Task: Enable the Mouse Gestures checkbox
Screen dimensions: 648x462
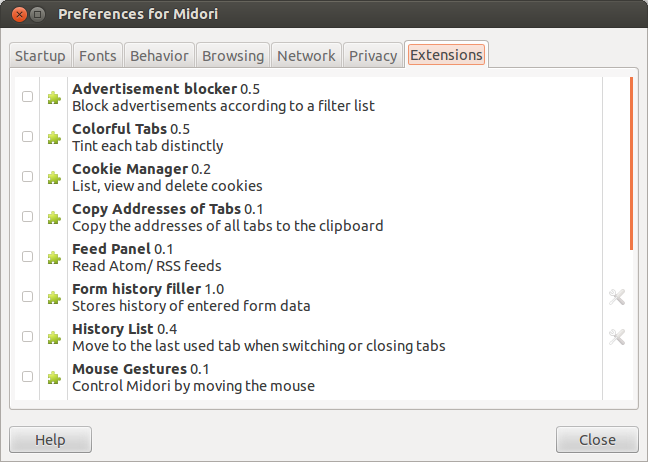Action: pyautogui.click(x=27, y=377)
